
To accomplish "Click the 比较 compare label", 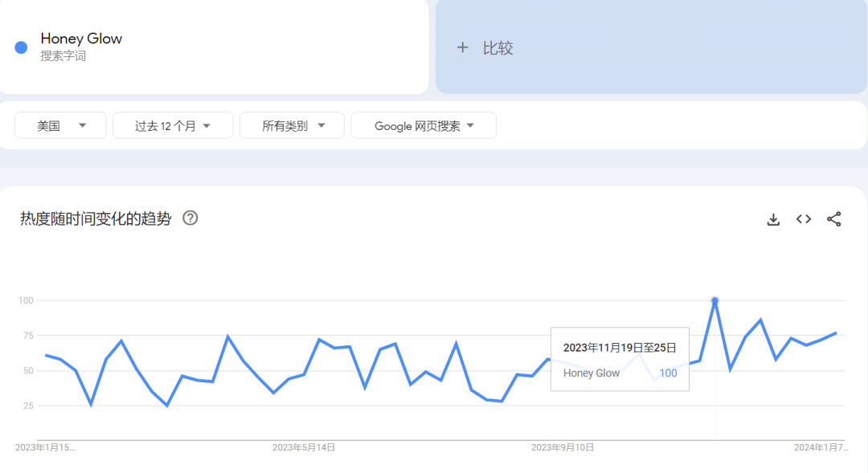I will coord(497,48).
